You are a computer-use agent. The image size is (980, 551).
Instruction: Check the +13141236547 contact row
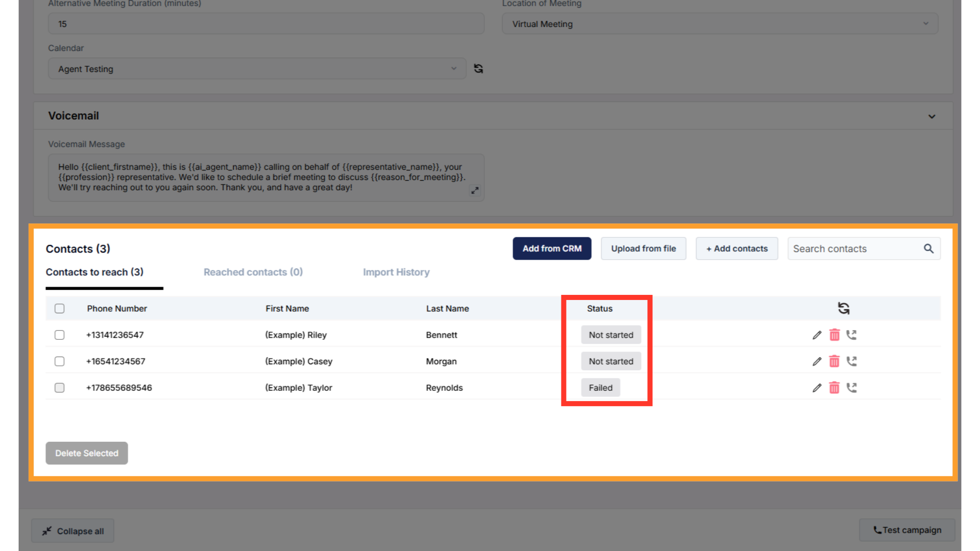click(x=60, y=335)
